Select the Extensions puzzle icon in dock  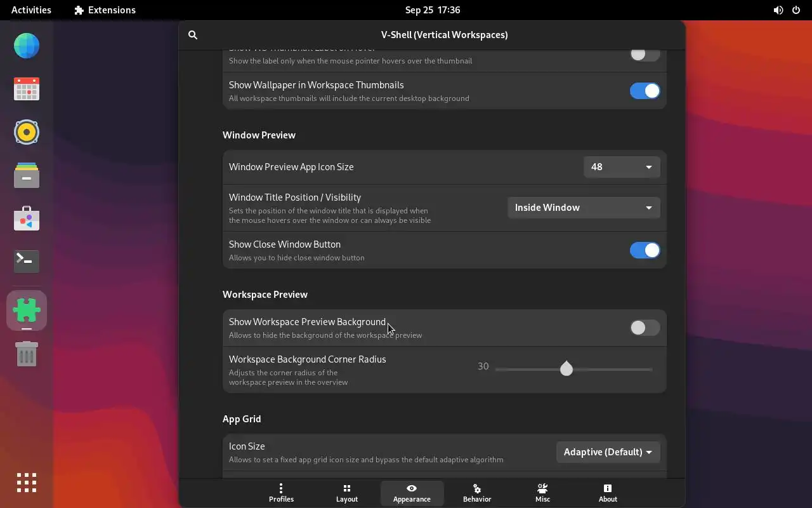coord(27,311)
